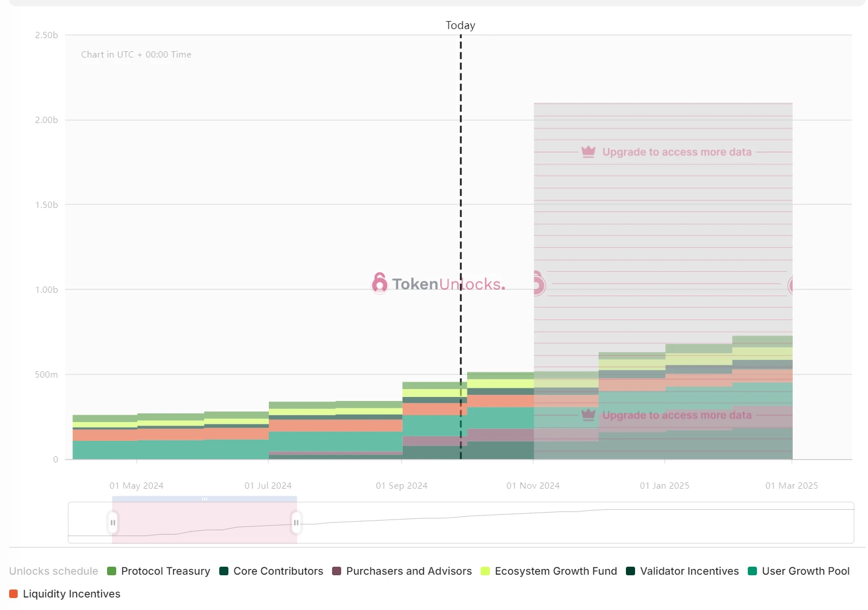Click Ecosystem Growth Fund color swatch
This screenshot has height=610, width=868.
point(485,571)
